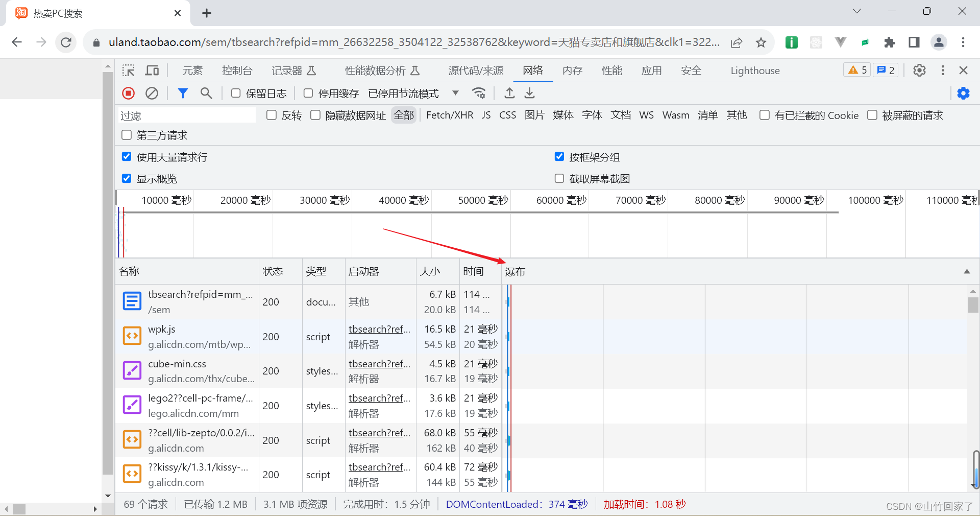
Task: Filter requests by JS type
Action: click(x=486, y=115)
